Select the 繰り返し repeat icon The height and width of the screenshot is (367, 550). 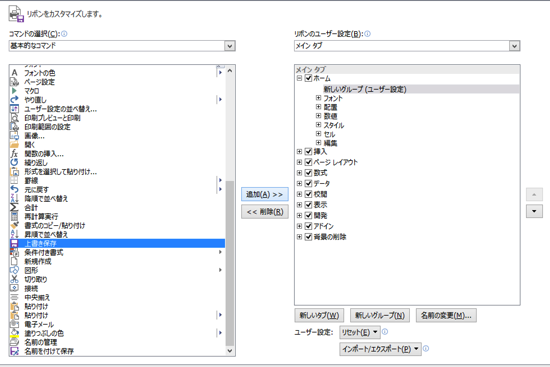tap(14, 162)
